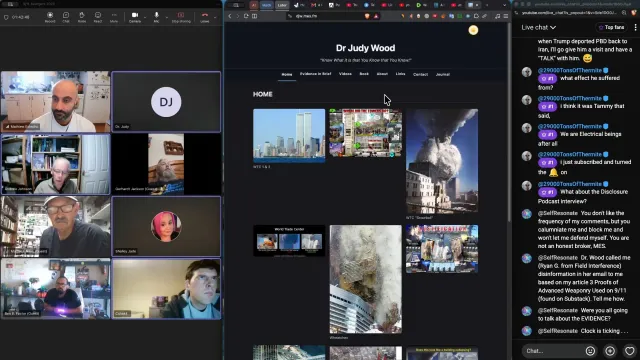Click the shield security icon beside timer
Screen dimensions: 640x360
6,18
